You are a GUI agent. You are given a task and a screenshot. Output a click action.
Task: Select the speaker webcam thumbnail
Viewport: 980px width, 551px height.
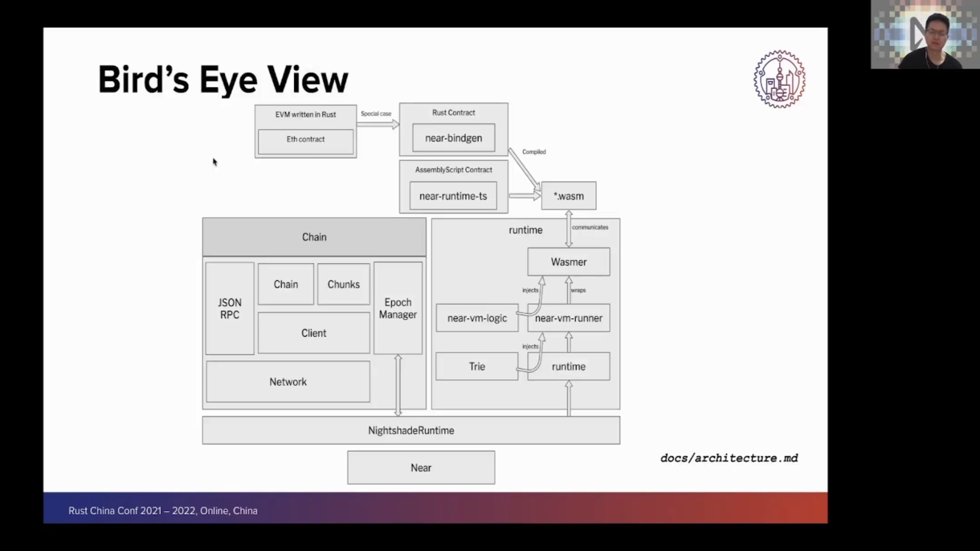pyautogui.click(x=925, y=34)
